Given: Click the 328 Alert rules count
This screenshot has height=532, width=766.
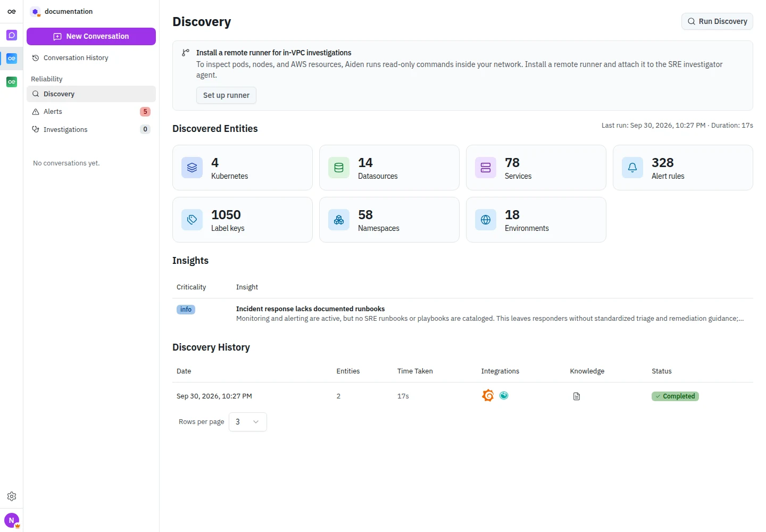Looking at the screenshot, I should [663, 163].
